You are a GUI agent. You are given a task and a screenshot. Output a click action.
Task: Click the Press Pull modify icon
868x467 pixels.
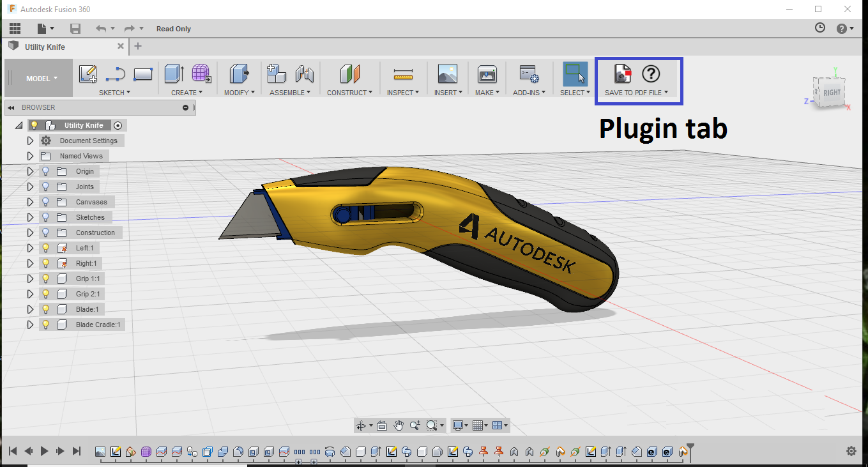(x=239, y=74)
